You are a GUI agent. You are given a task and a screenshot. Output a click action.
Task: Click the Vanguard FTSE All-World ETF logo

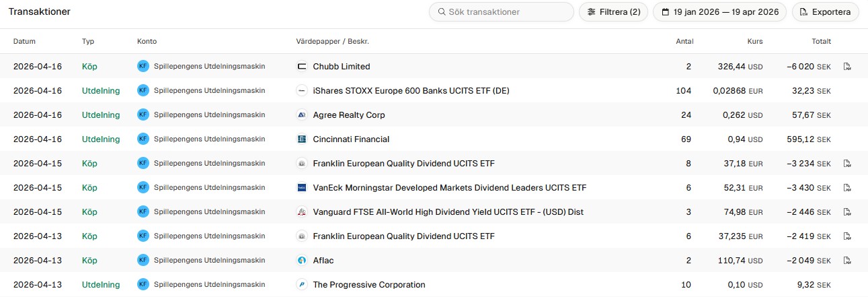302,212
